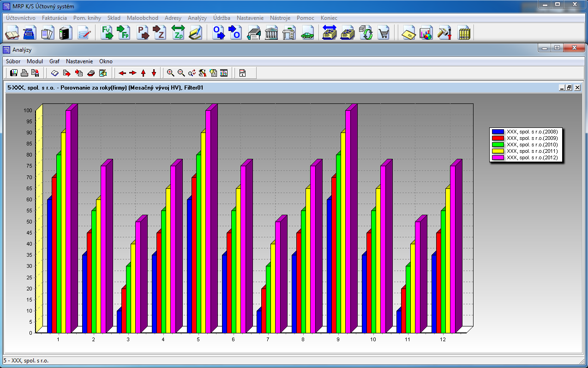Save the chart with floppy disk icon
Viewport: 588px width, 368px height.
tap(14, 72)
